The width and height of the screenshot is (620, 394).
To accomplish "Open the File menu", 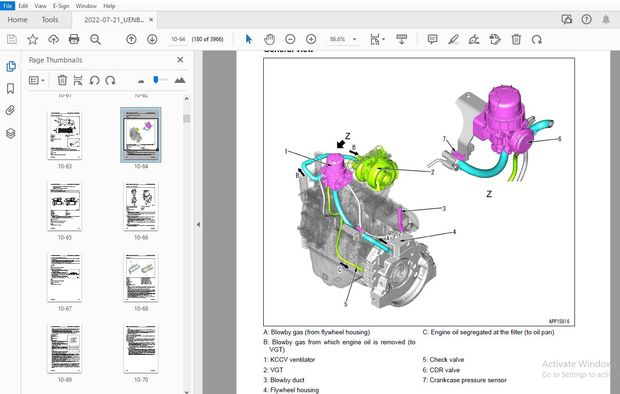I will point(7,6).
